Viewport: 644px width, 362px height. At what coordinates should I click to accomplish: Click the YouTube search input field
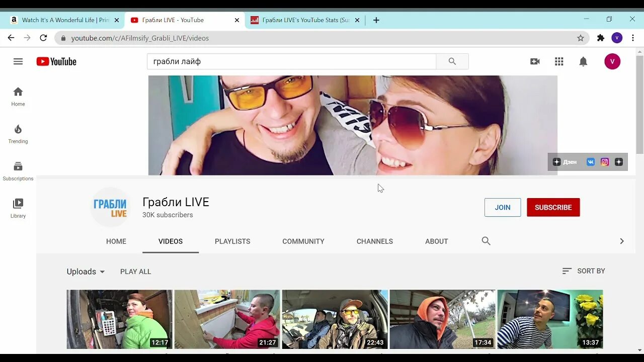[292, 61]
